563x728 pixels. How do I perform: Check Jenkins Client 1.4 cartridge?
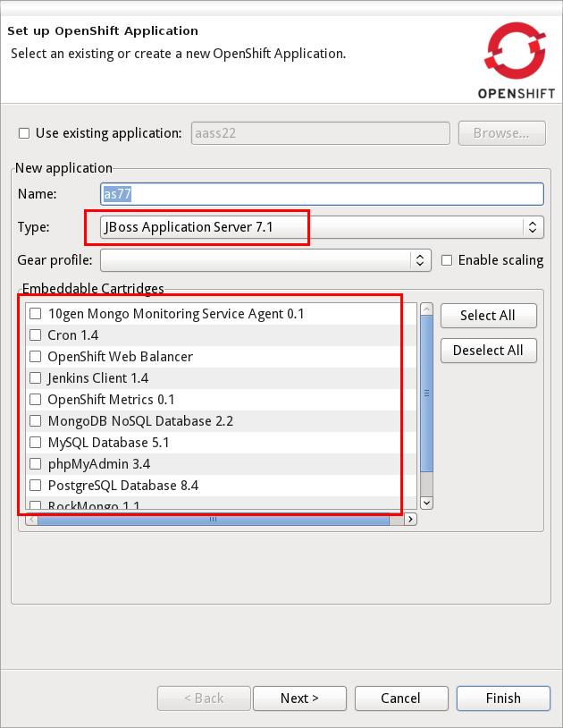35,378
